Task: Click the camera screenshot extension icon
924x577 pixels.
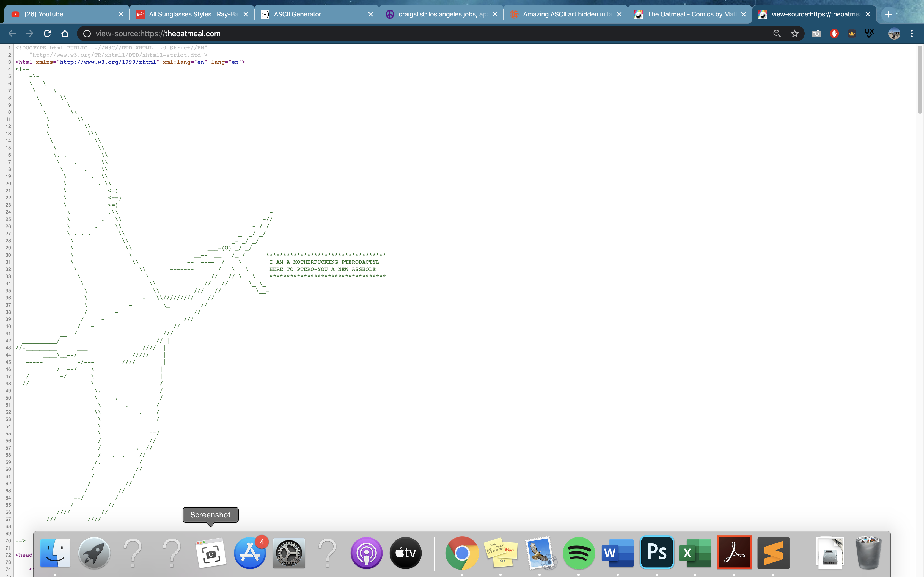Action: coord(816,34)
